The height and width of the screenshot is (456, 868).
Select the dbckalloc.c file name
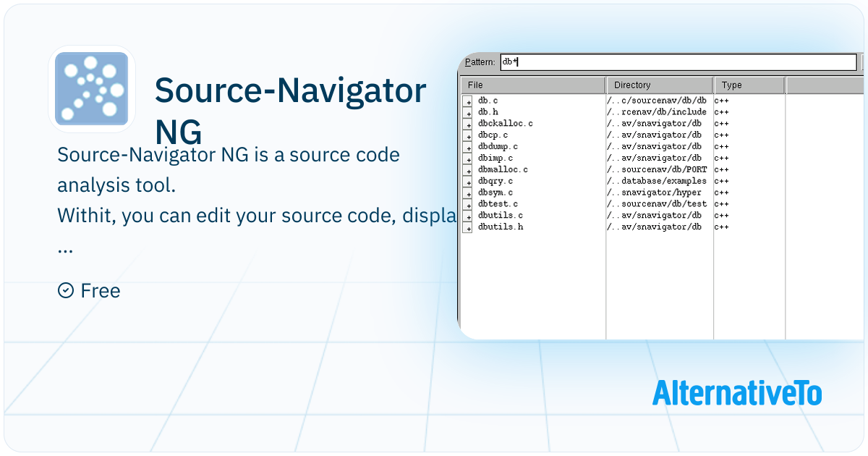pyautogui.click(x=506, y=124)
